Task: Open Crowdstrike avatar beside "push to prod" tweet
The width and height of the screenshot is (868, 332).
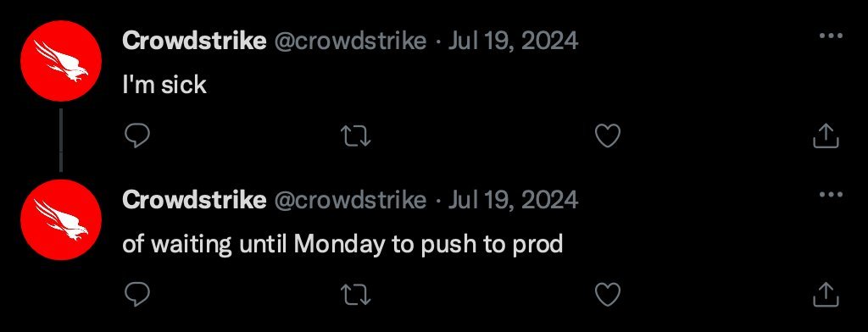Action: (61, 219)
